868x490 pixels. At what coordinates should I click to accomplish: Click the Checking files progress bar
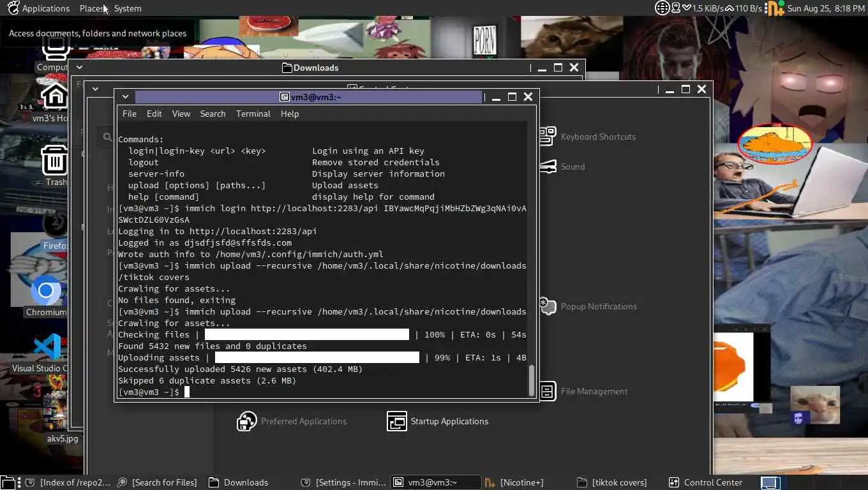[307, 334]
